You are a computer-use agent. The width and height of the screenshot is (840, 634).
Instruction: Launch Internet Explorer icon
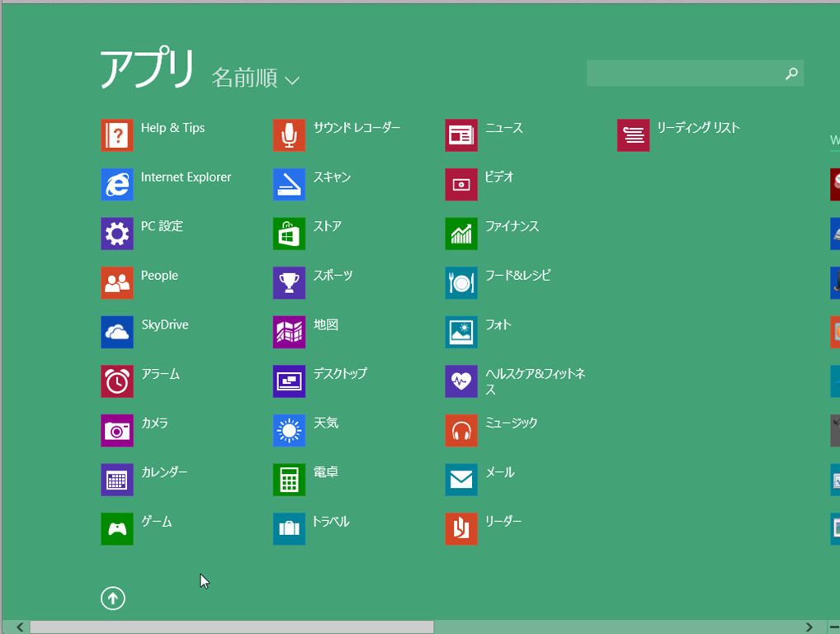coord(117,184)
